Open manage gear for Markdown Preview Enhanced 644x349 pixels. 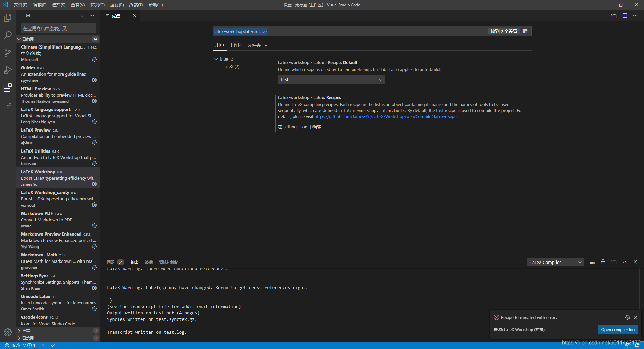[x=94, y=246]
